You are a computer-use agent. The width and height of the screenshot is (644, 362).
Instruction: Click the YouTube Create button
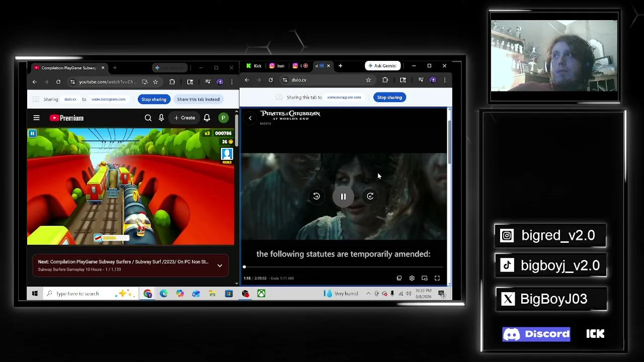click(184, 118)
